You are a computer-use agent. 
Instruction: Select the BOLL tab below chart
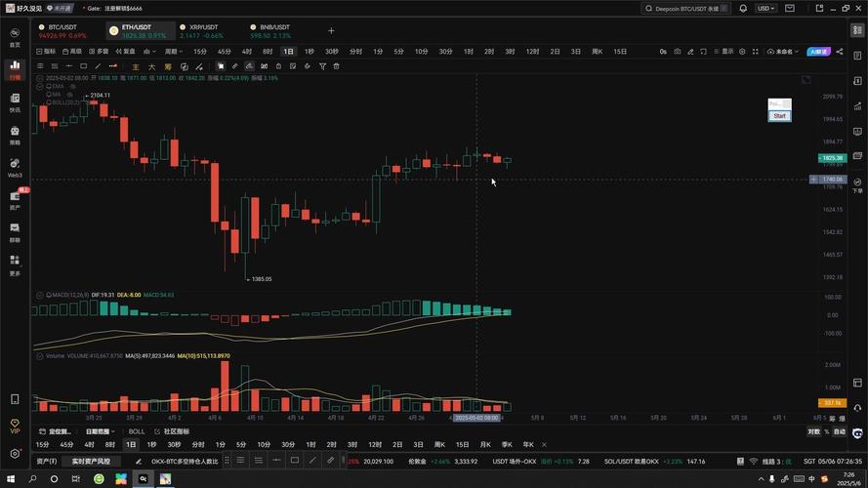tap(136, 431)
